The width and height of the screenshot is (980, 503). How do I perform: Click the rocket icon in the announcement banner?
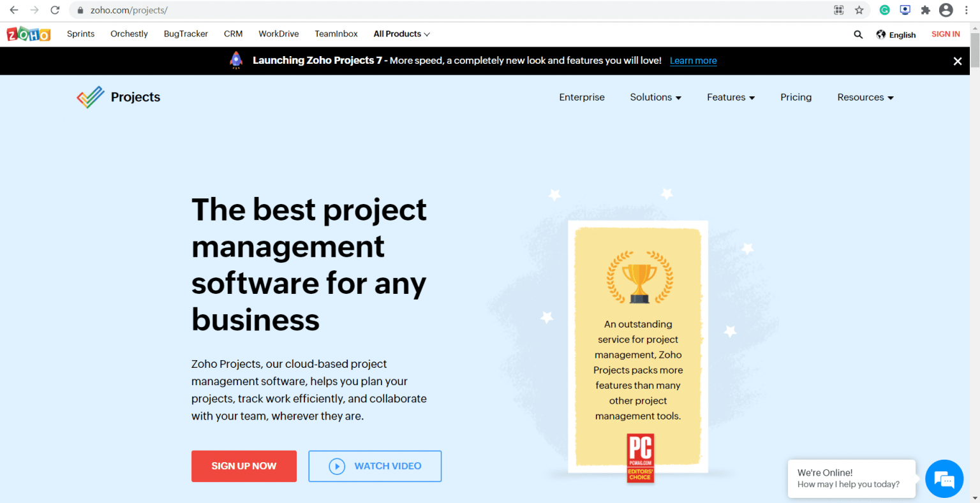pyautogui.click(x=235, y=60)
